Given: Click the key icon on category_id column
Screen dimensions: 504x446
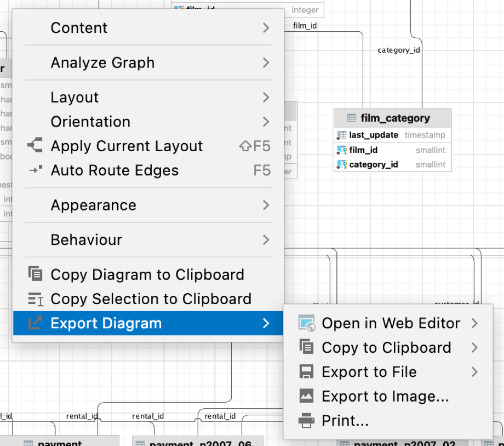Looking at the screenshot, I should [x=341, y=164].
